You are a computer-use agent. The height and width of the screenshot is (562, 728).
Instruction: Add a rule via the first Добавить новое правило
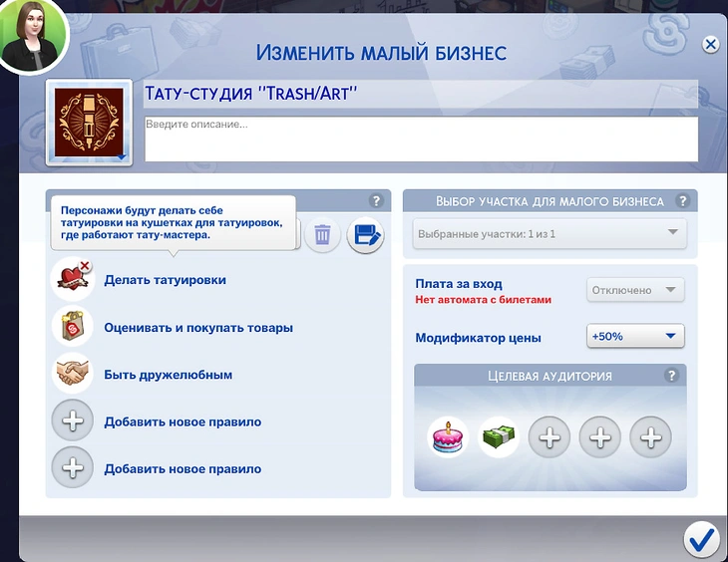(73, 421)
